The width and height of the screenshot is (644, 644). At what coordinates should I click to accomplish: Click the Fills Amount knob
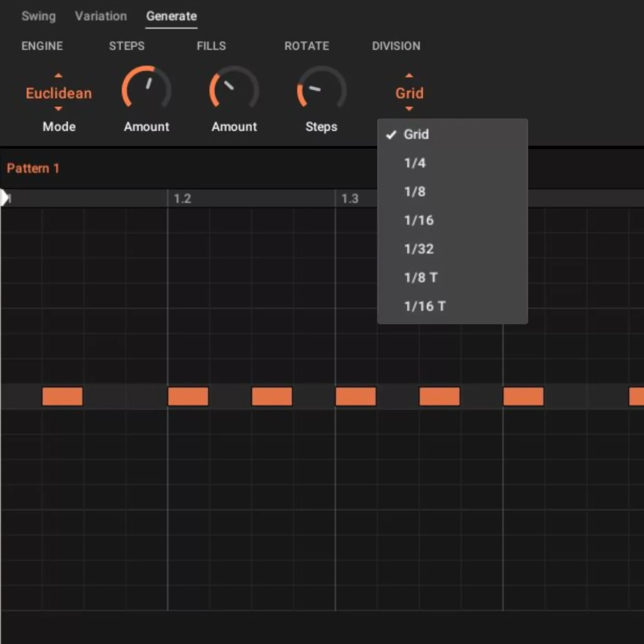click(x=234, y=88)
